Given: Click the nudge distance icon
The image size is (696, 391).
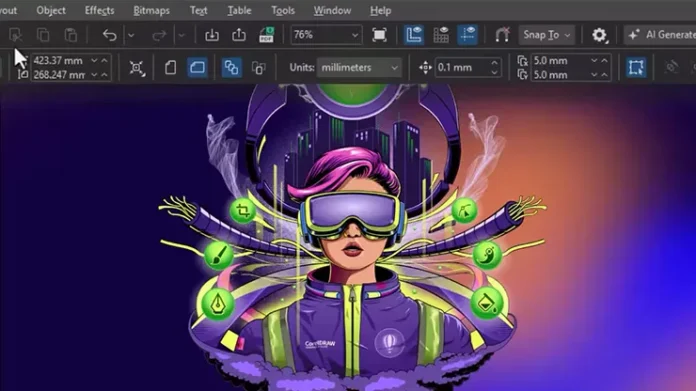Looking at the screenshot, I should 425,67.
